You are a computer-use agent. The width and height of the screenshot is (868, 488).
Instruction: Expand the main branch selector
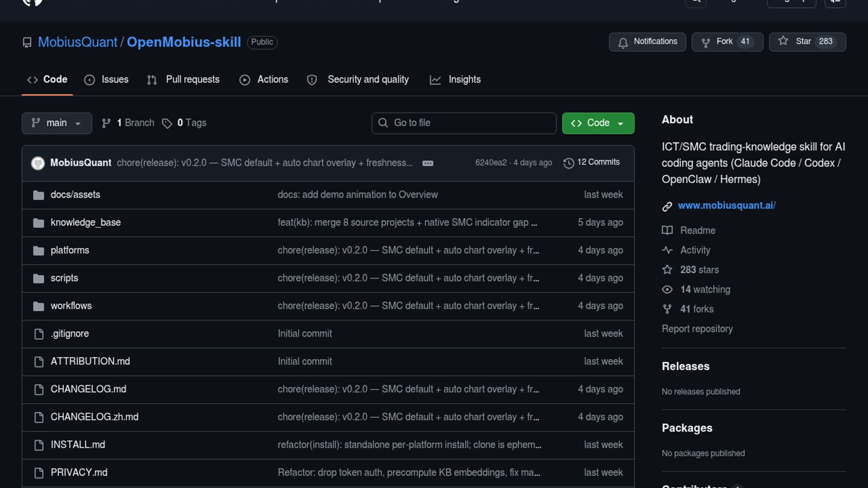57,123
